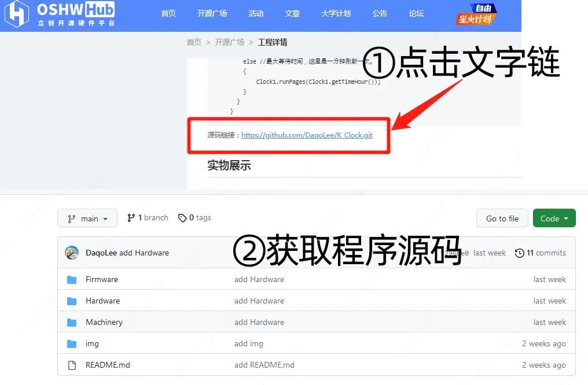588x385 pixels.
Task: Open the 大学计划 menu item
Action: (336, 13)
